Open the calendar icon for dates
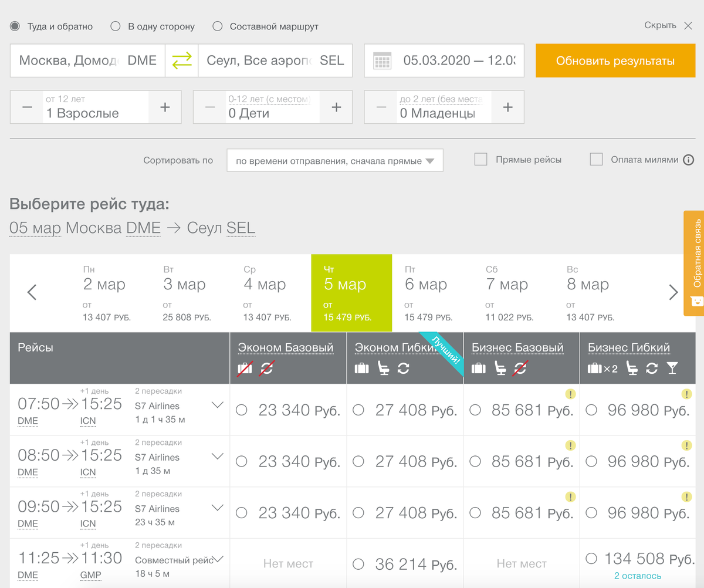The height and width of the screenshot is (588, 704). [383, 60]
